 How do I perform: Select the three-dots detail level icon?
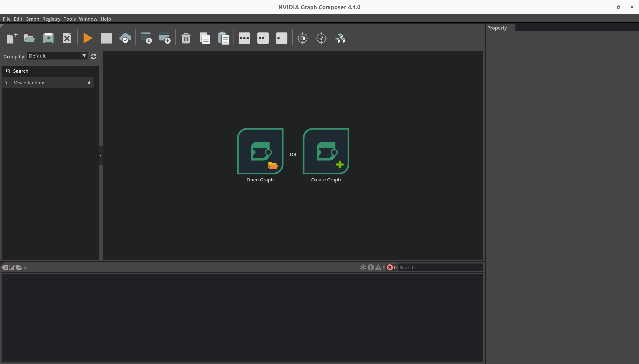pos(244,38)
